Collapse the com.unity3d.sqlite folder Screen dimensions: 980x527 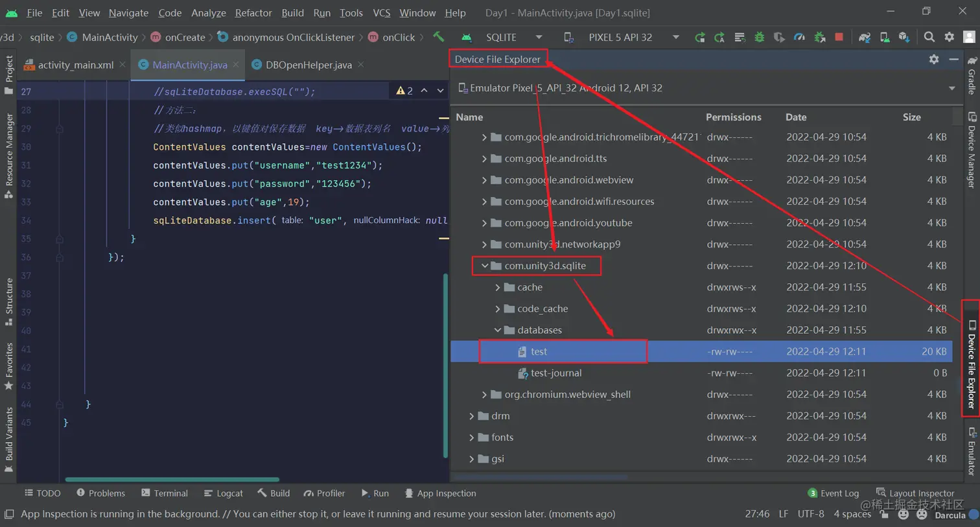(x=484, y=266)
